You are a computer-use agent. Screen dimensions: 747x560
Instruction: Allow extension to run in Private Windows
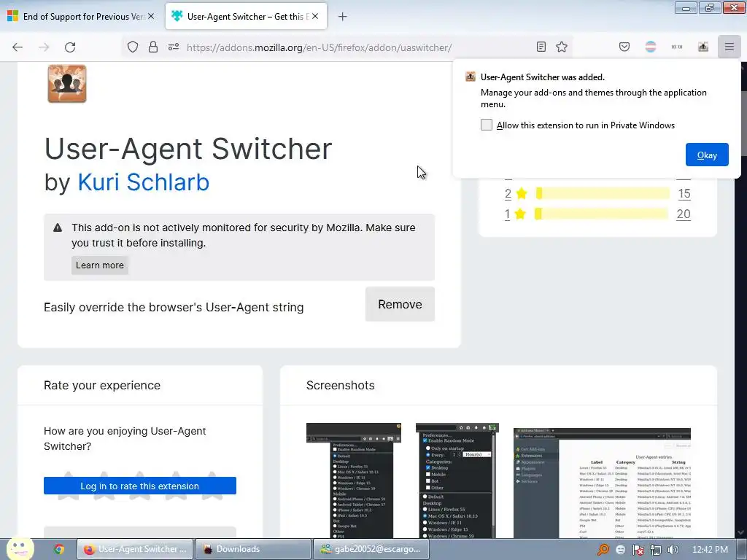tap(487, 125)
